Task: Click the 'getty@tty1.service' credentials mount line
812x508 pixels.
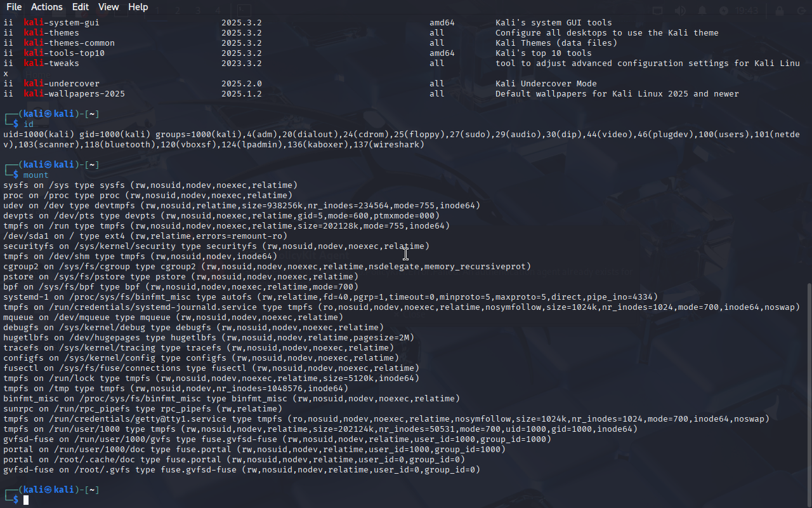Action: pyautogui.click(x=386, y=418)
